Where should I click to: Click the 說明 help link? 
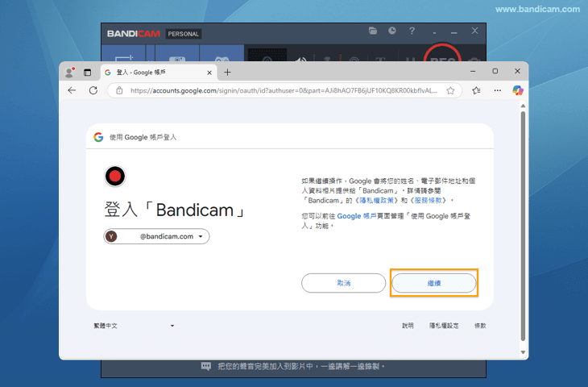408,326
